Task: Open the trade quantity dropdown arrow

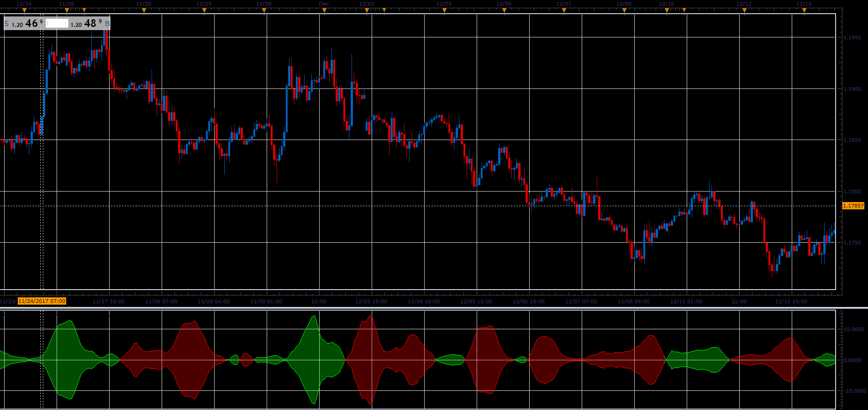Action: (x=66, y=23)
